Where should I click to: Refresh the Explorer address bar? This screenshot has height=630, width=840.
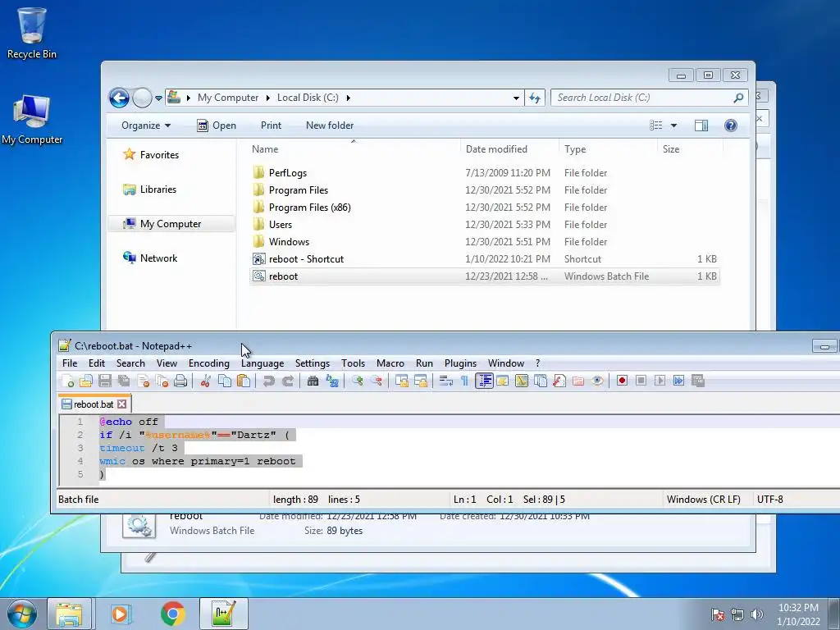coord(535,98)
